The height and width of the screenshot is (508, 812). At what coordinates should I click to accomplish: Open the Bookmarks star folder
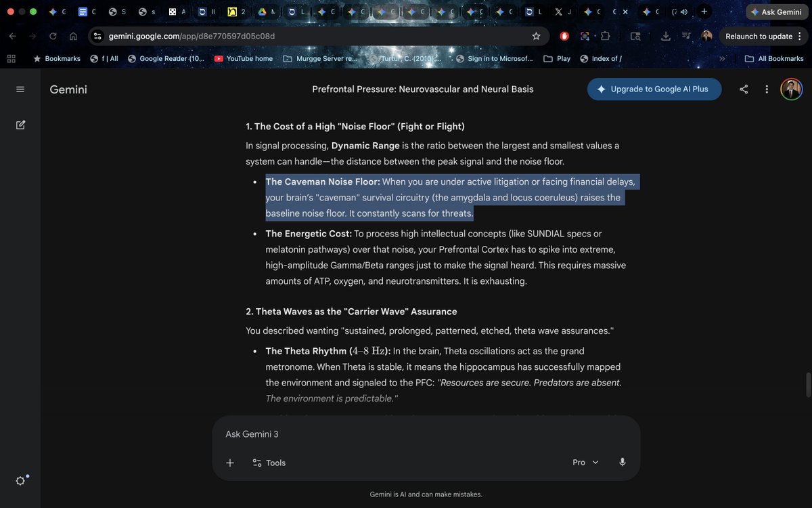coord(57,59)
